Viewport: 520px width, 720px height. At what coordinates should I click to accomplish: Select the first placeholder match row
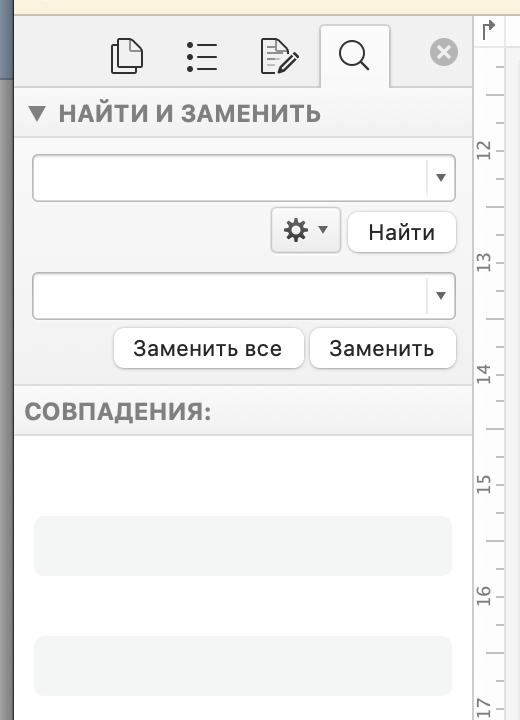click(x=243, y=546)
